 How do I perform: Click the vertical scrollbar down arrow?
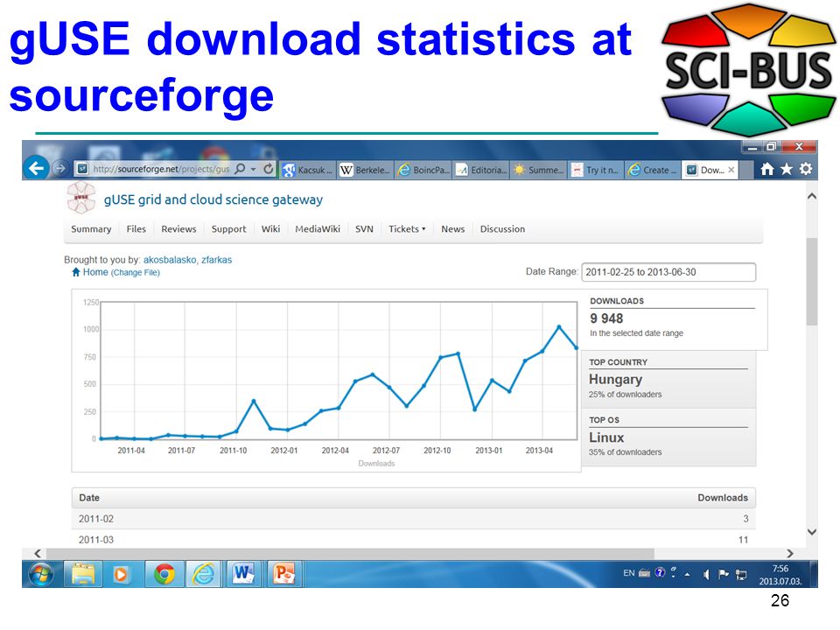click(812, 532)
